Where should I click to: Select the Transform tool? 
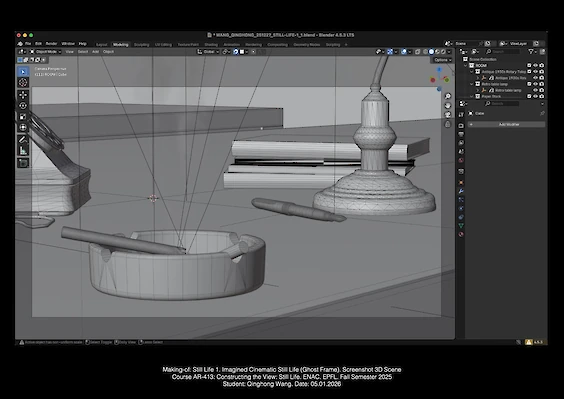tap(23, 127)
